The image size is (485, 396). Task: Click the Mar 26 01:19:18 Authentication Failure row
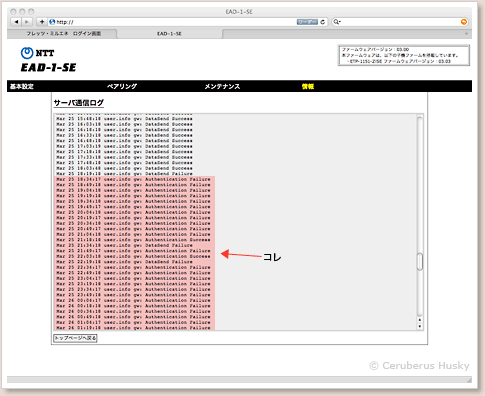coord(133,328)
